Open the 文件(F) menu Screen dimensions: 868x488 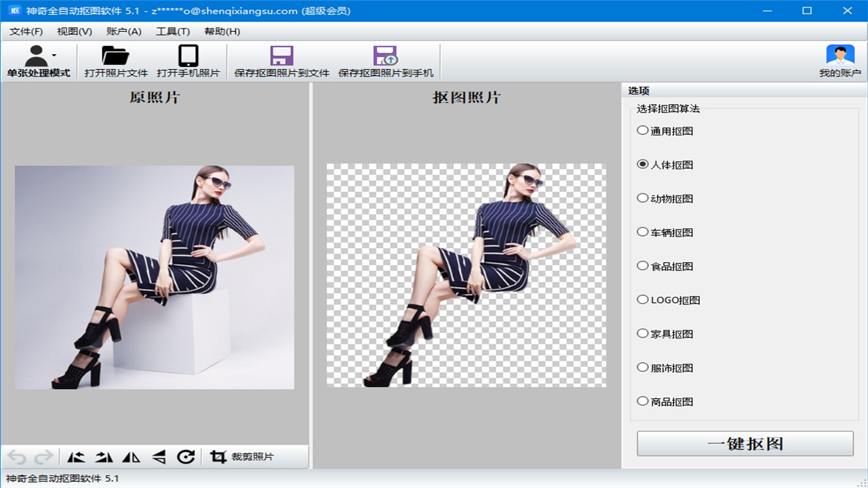click(26, 31)
